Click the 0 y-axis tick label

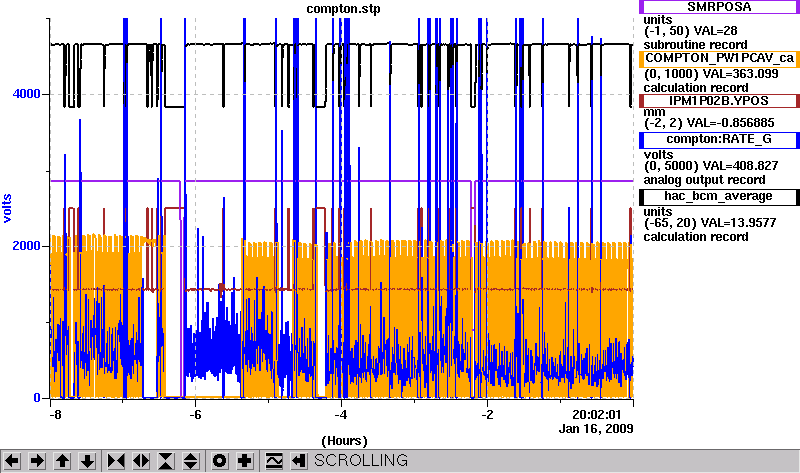point(37,397)
